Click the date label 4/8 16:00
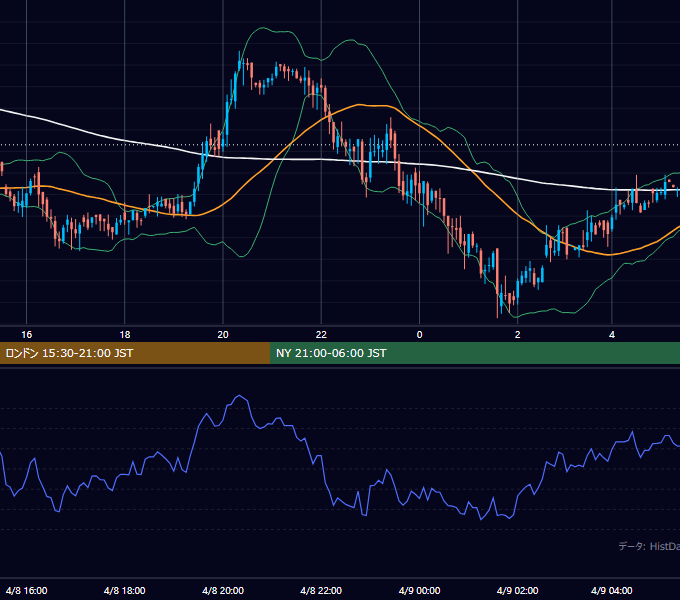Image resolution: width=680 pixels, height=600 pixels. coord(26,590)
